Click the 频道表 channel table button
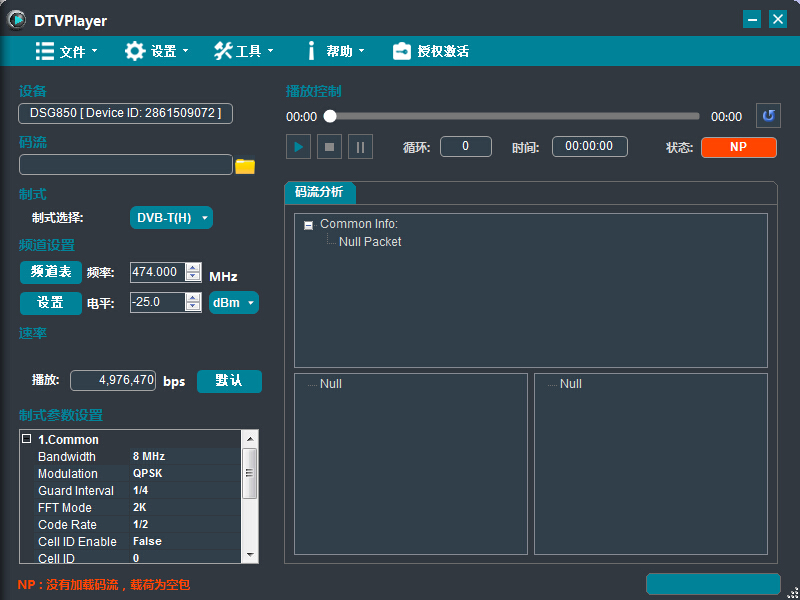Image resolution: width=800 pixels, height=600 pixels. click(51, 272)
